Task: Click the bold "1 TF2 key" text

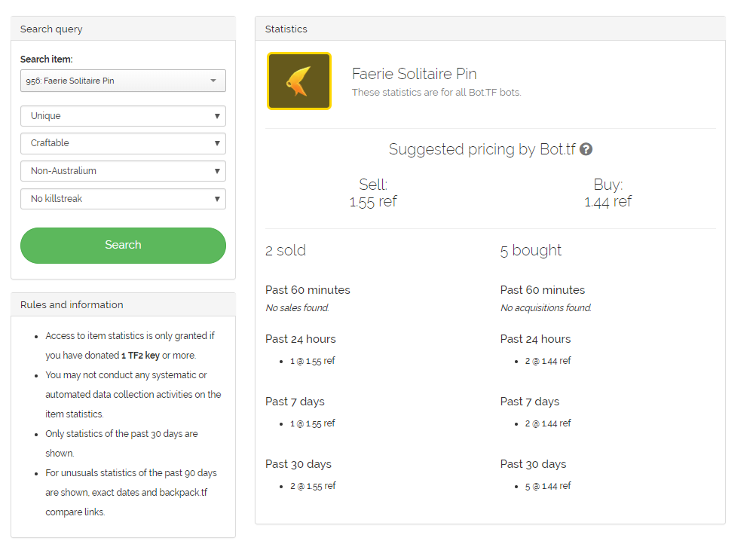Action: (140, 356)
